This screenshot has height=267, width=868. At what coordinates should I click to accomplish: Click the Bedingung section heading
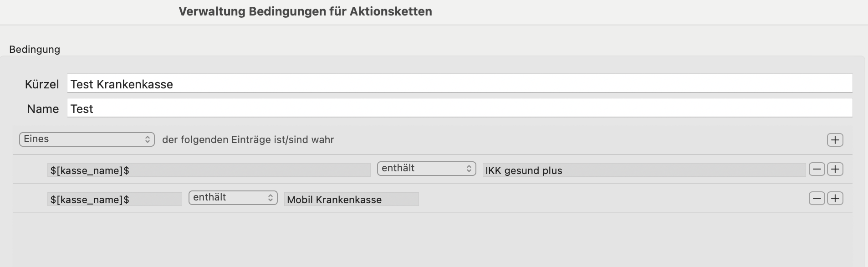click(35, 49)
